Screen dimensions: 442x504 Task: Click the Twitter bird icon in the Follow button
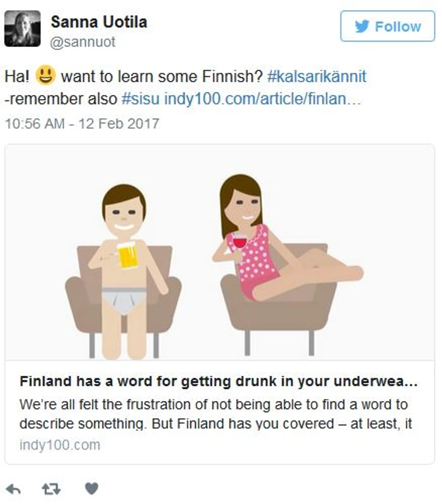click(x=362, y=26)
